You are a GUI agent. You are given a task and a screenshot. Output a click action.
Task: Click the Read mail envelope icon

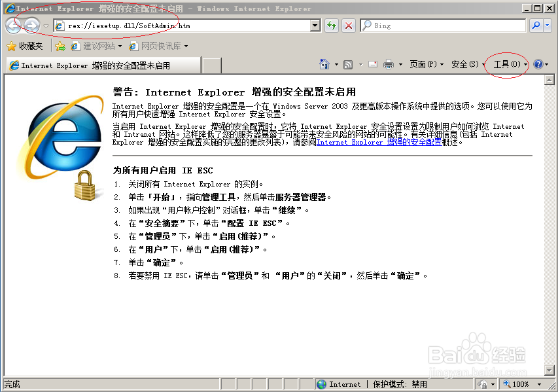tap(373, 64)
